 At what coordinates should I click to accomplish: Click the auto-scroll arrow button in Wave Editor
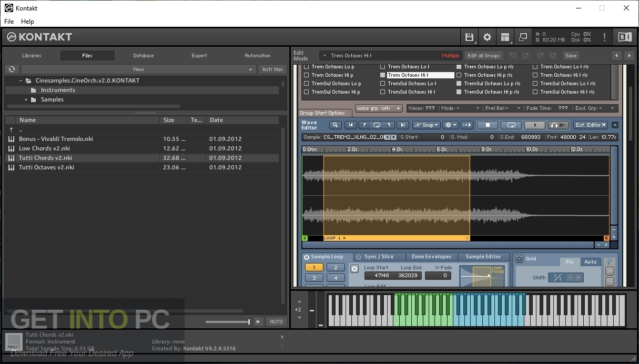point(466,125)
